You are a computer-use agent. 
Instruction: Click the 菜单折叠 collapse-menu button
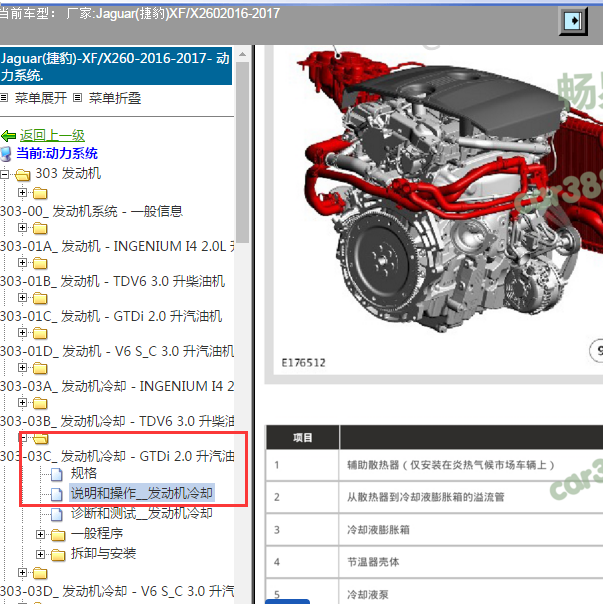click(x=115, y=98)
